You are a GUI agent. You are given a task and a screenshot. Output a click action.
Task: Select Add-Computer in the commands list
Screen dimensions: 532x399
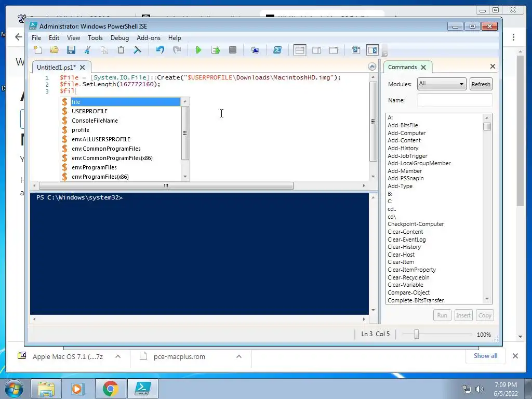406,133
